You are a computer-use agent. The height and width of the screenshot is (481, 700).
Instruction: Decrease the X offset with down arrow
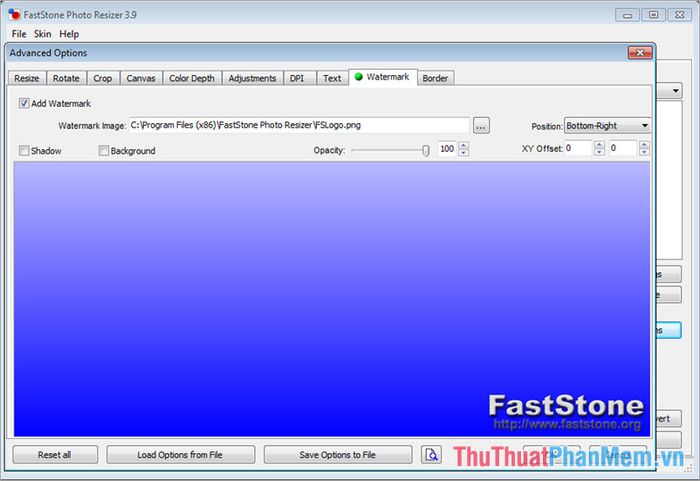point(599,152)
